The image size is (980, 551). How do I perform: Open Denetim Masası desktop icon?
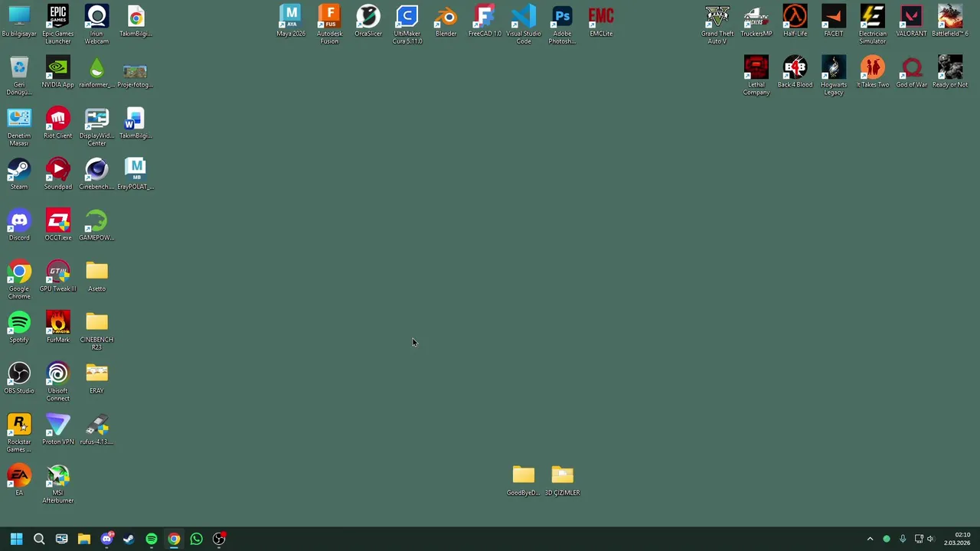(x=19, y=126)
